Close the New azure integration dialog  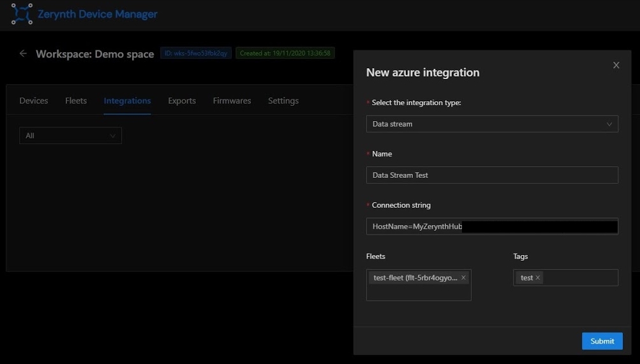616,65
